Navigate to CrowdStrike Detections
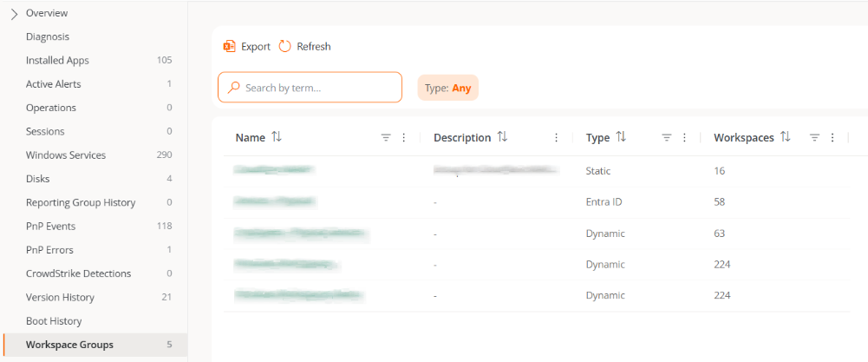868x362 pixels. pos(78,273)
